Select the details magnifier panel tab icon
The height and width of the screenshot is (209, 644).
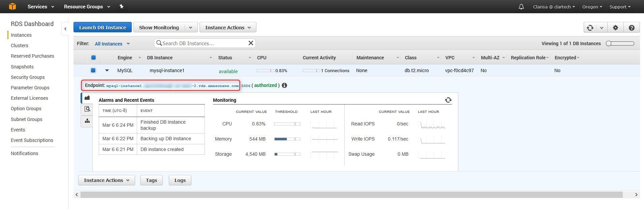(87, 109)
